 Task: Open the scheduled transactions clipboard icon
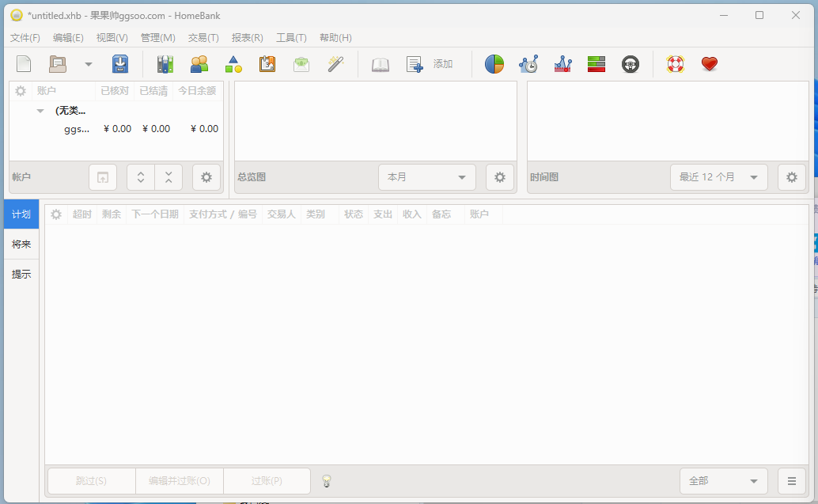(x=267, y=63)
